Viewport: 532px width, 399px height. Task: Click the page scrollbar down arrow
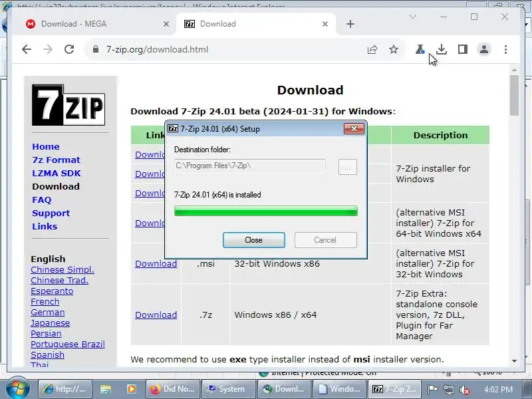point(514,361)
